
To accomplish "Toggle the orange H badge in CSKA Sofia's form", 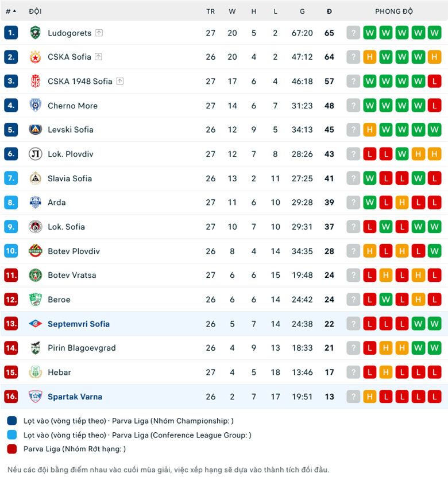I will (370, 57).
